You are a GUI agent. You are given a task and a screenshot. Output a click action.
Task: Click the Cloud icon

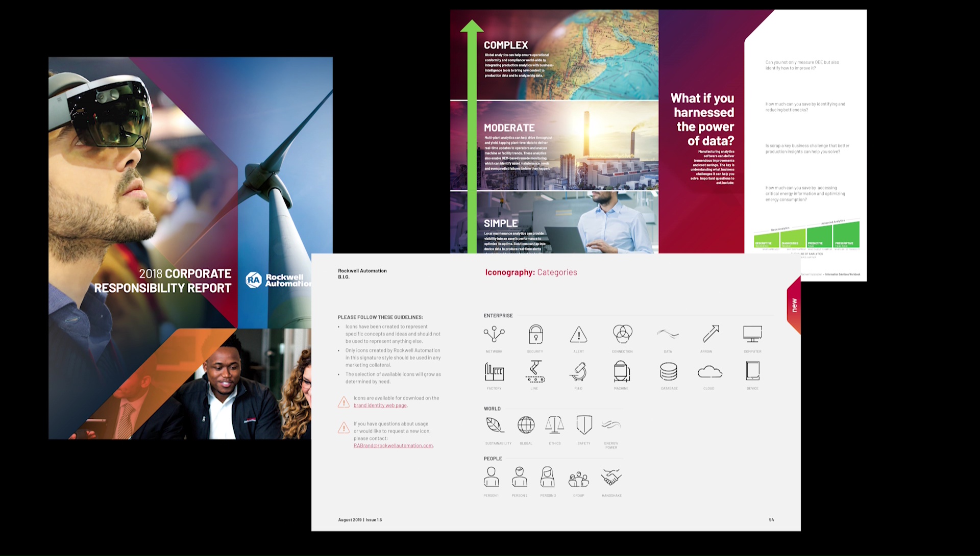pos(710,372)
